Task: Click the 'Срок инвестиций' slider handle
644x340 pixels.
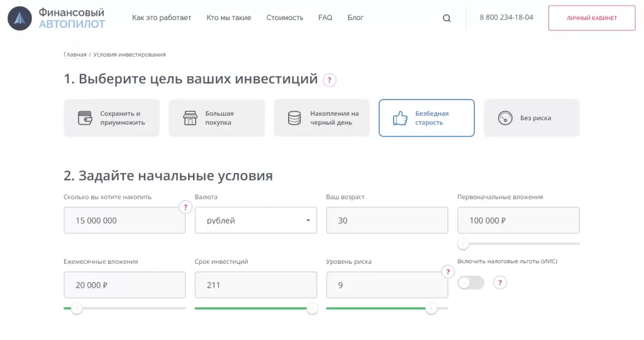Action: tap(312, 309)
